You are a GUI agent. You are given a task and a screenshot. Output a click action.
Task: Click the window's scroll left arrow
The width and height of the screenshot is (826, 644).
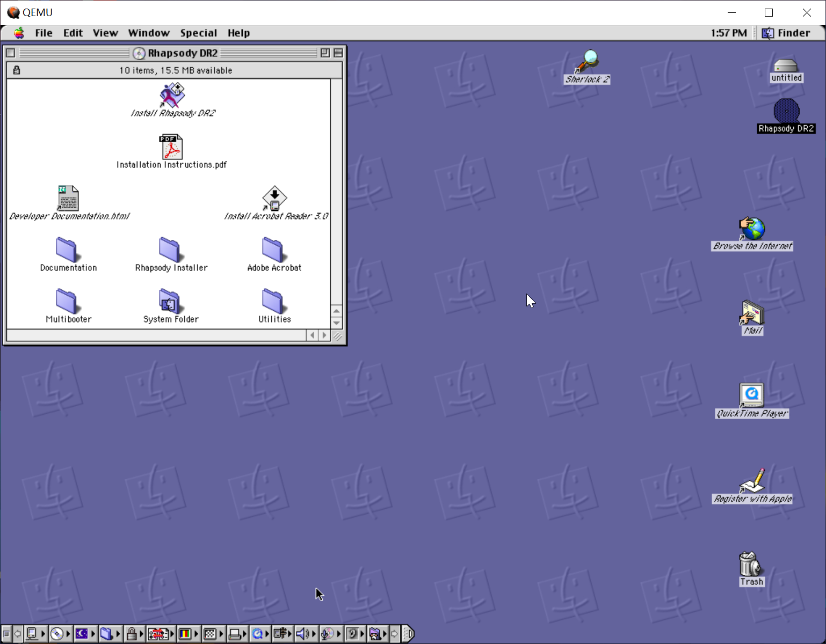(312, 335)
